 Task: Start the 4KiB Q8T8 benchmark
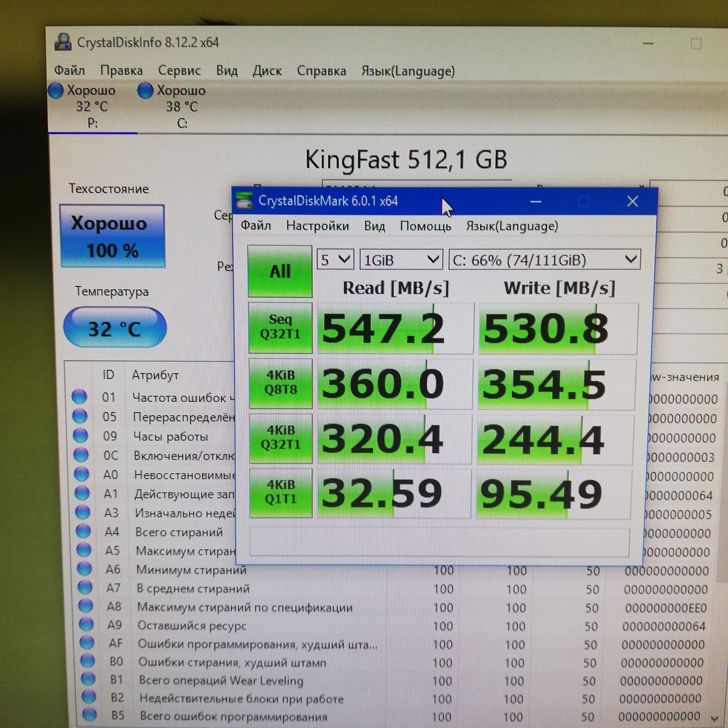[x=281, y=383]
